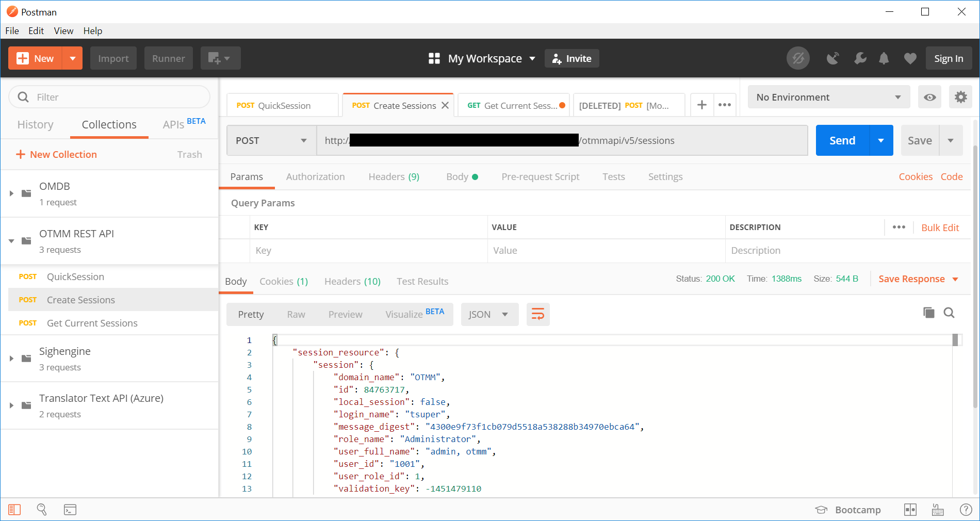This screenshot has height=521, width=980.
Task: Click the copy response body icon
Action: click(x=928, y=313)
